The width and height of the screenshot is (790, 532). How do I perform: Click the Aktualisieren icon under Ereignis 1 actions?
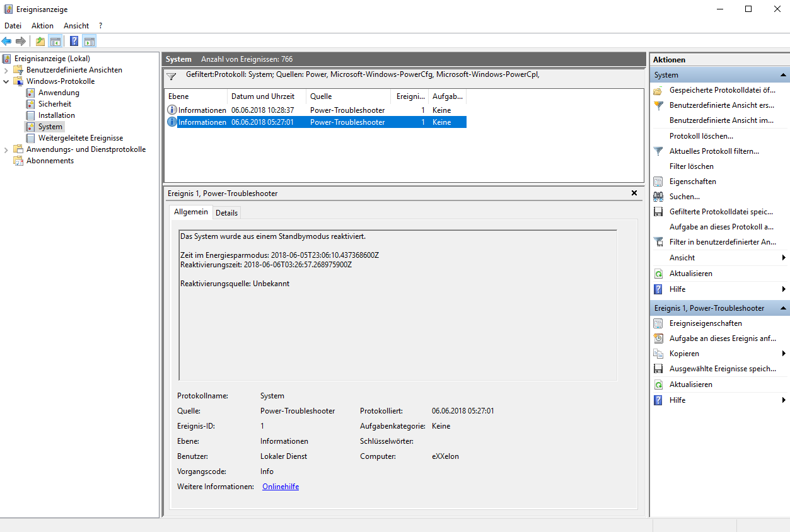point(658,385)
